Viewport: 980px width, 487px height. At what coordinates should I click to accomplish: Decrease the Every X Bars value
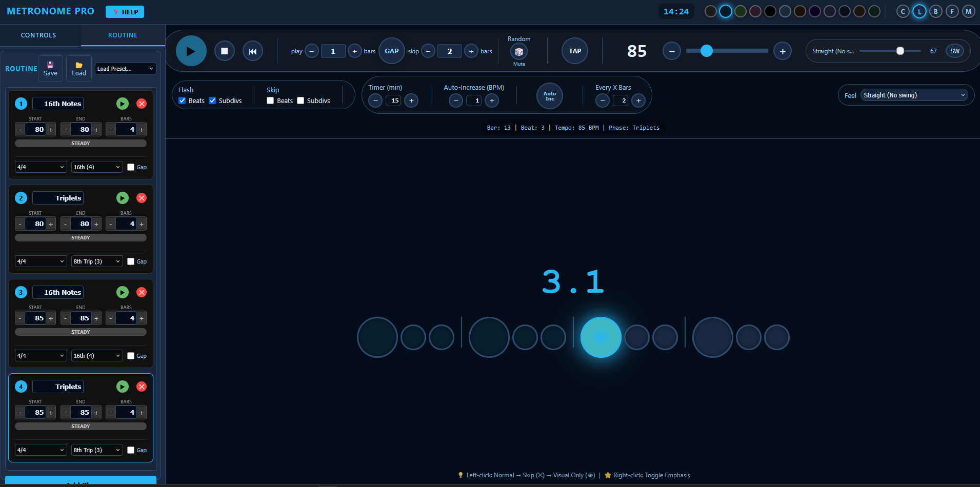(603, 100)
